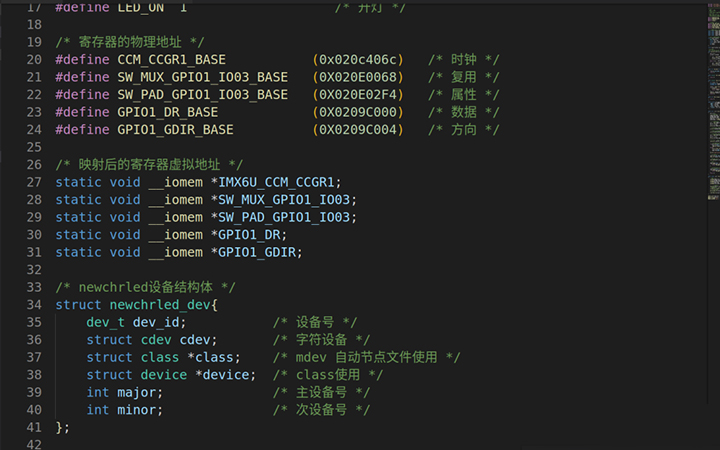Click line number 27 in the gutter
Screen dimensions: 720x450
coord(35,182)
